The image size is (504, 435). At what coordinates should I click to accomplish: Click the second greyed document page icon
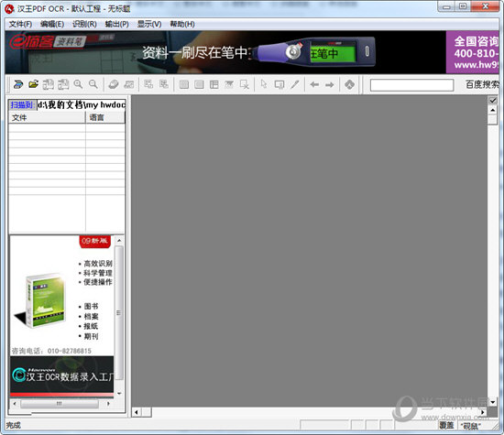[x=63, y=84]
